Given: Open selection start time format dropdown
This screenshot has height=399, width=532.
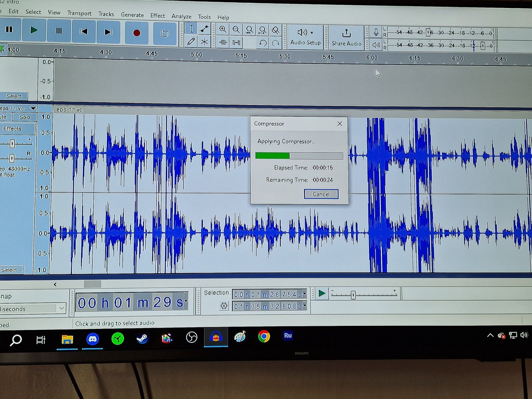Looking at the screenshot, I should 305,294.
